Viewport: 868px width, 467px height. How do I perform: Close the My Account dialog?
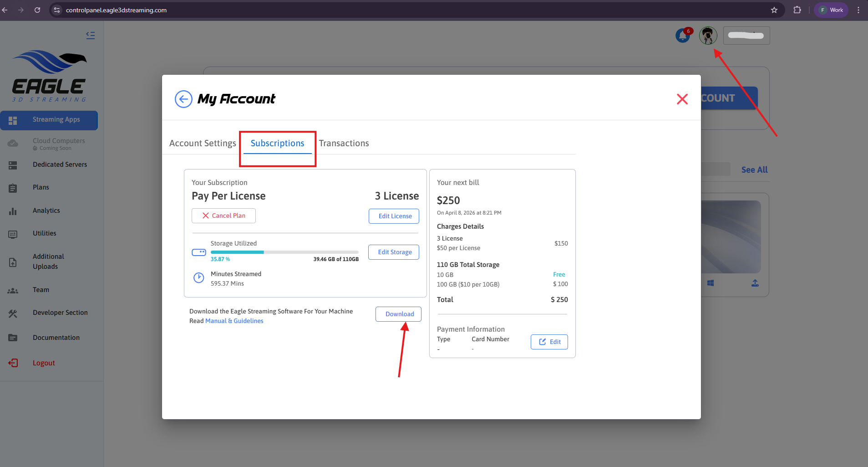coord(682,99)
